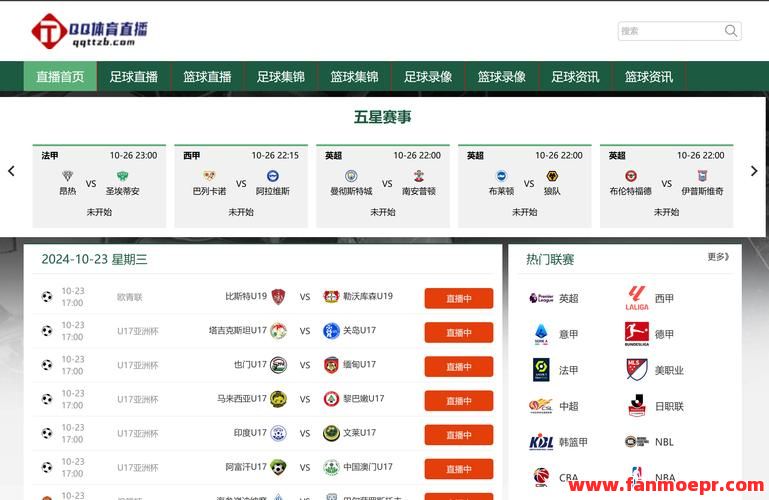Open 更多 link in 热门联赛
Screen dimensions: 769x500
[x=718, y=257]
